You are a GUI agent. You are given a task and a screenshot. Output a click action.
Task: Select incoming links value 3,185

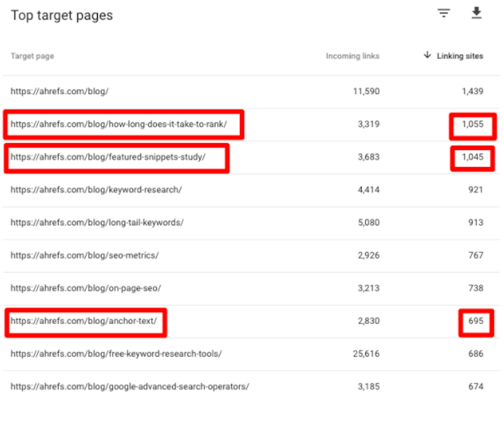coord(369,386)
